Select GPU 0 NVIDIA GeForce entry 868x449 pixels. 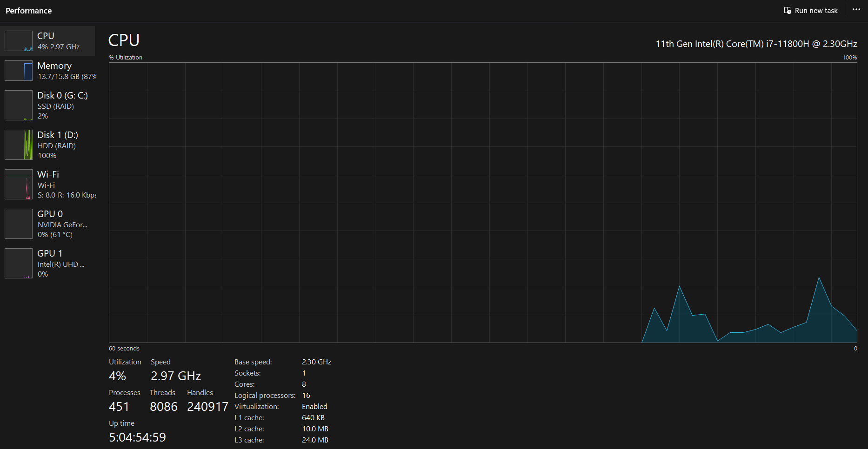point(61,224)
